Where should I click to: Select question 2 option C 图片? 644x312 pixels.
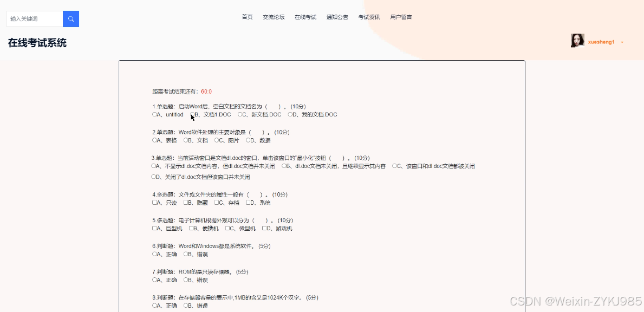(217, 140)
